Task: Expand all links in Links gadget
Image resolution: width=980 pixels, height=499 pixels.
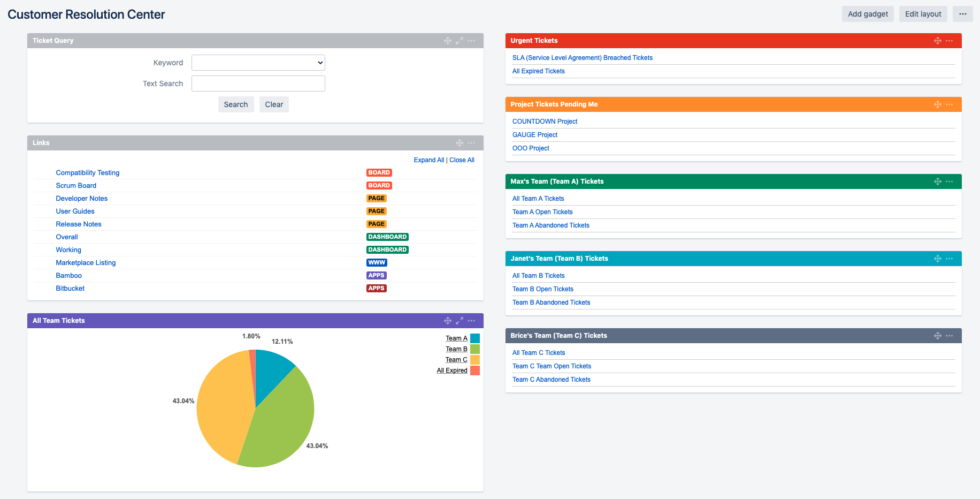Action: coord(428,160)
